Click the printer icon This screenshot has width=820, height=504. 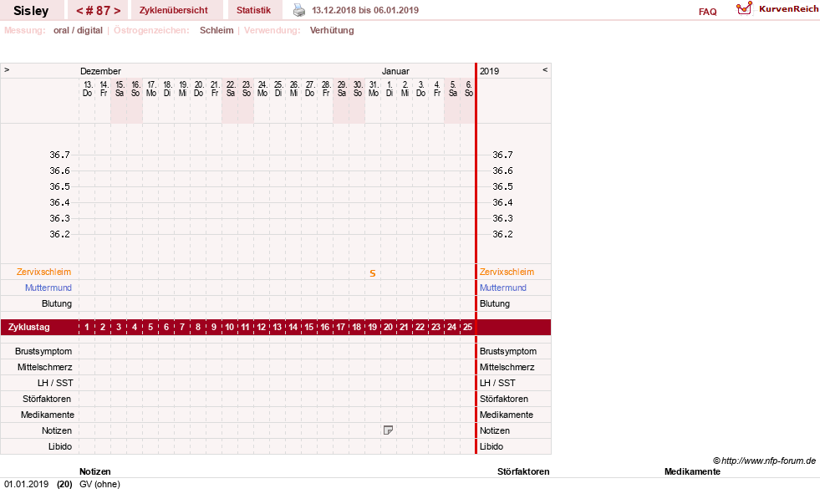pyautogui.click(x=298, y=10)
